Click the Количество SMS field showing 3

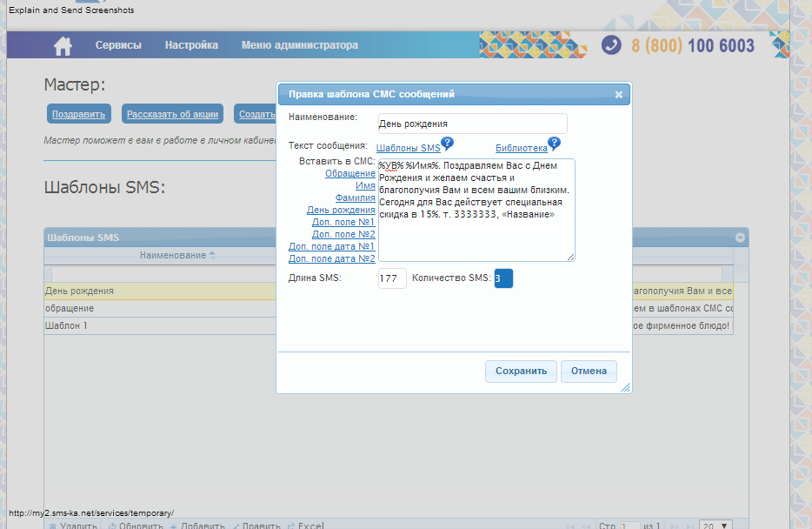point(503,278)
